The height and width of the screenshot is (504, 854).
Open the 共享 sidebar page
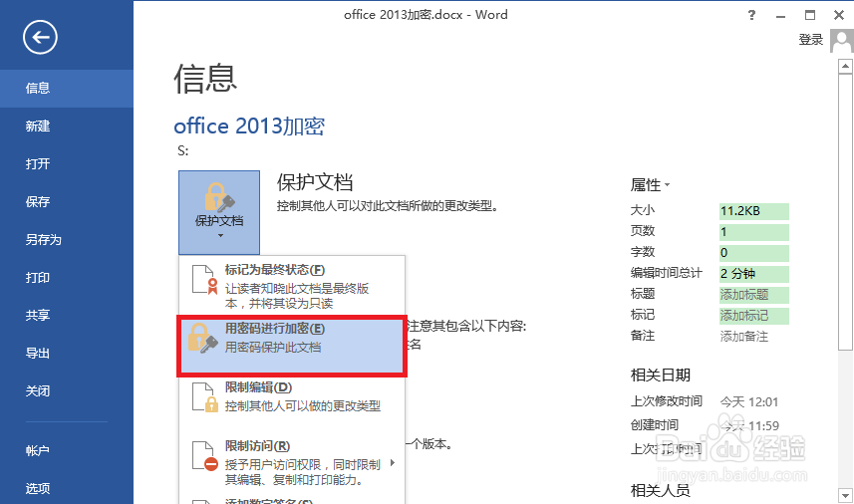click(x=67, y=315)
